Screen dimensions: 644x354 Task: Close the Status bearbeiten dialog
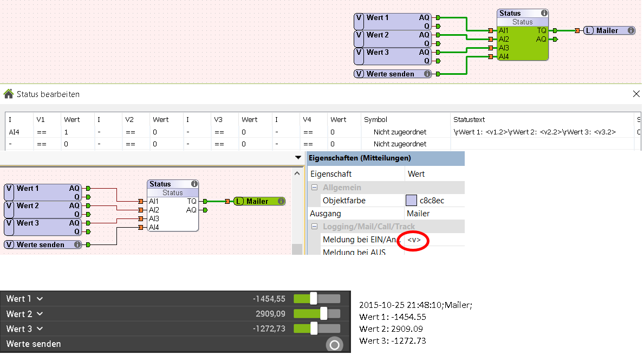tap(636, 94)
